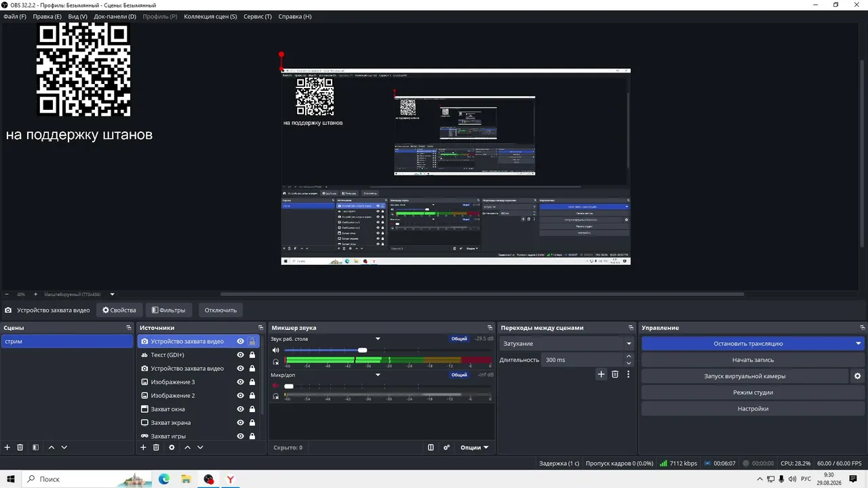Viewport: 868px width, 488px height.
Task: Hide the Изображение 3 source
Action: coord(240,382)
